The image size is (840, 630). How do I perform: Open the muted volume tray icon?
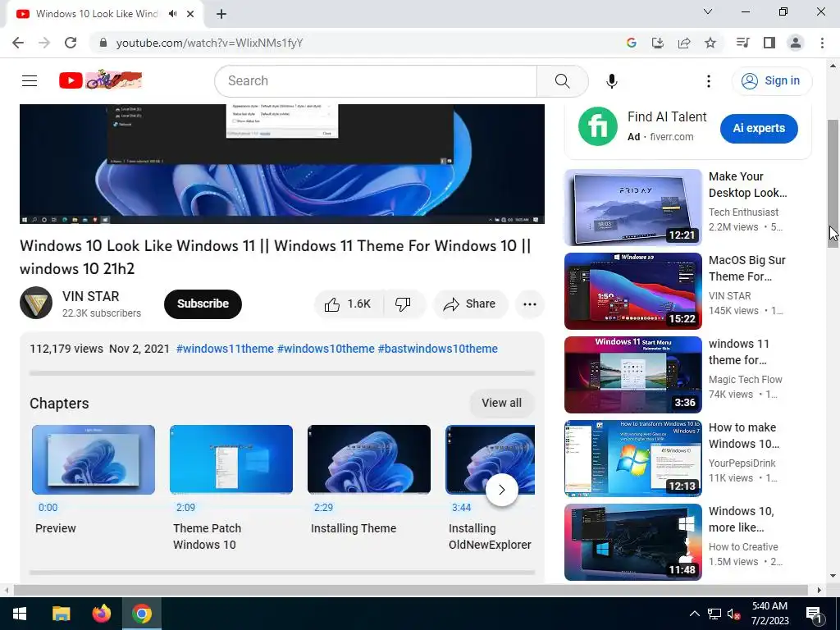coord(733,614)
